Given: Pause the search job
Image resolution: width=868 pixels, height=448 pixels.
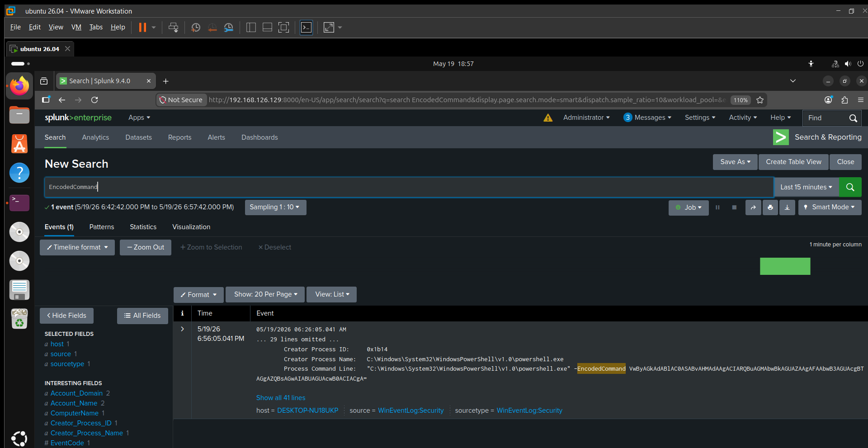Looking at the screenshot, I should pyautogui.click(x=717, y=207).
